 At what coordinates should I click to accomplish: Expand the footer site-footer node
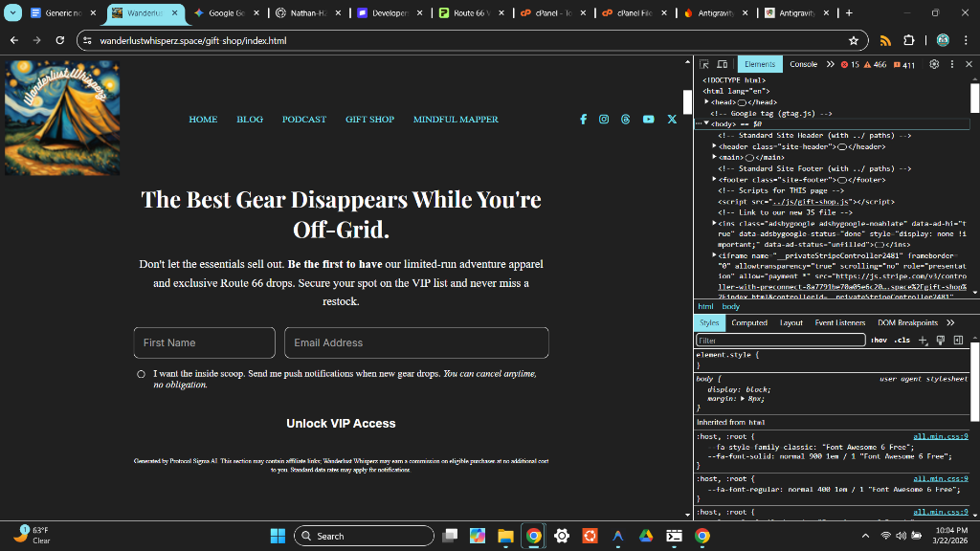[714, 180]
